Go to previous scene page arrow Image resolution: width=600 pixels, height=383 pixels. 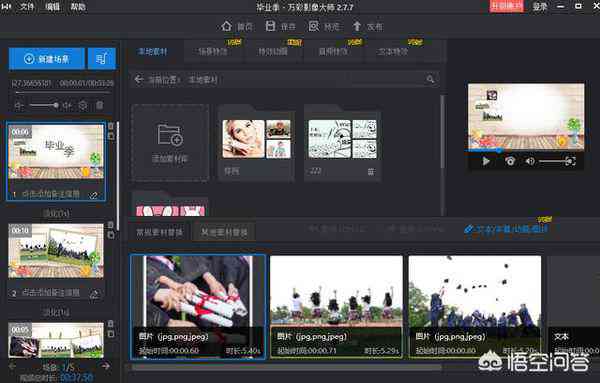(x=12, y=366)
